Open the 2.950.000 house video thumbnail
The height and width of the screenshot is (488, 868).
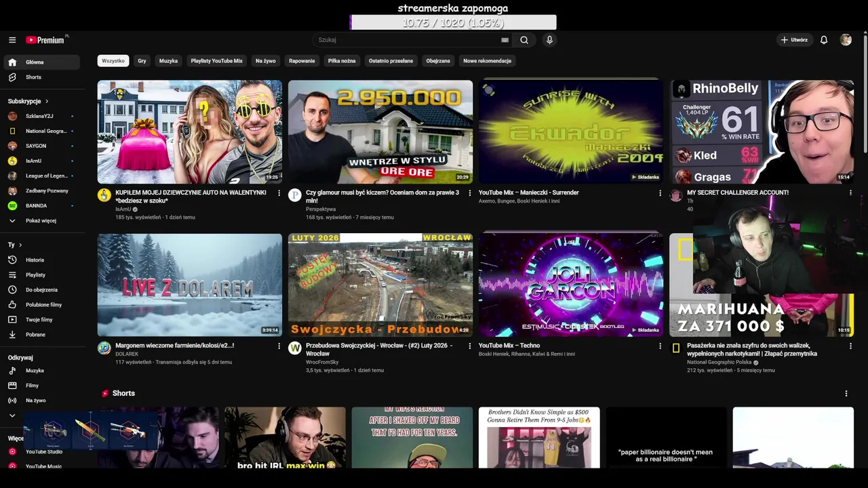tap(380, 132)
